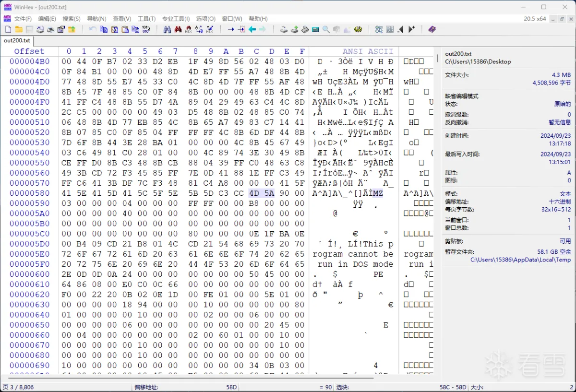This screenshot has width=576, height=392.
Task: Open the 文件(F) menu
Action: point(23,19)
